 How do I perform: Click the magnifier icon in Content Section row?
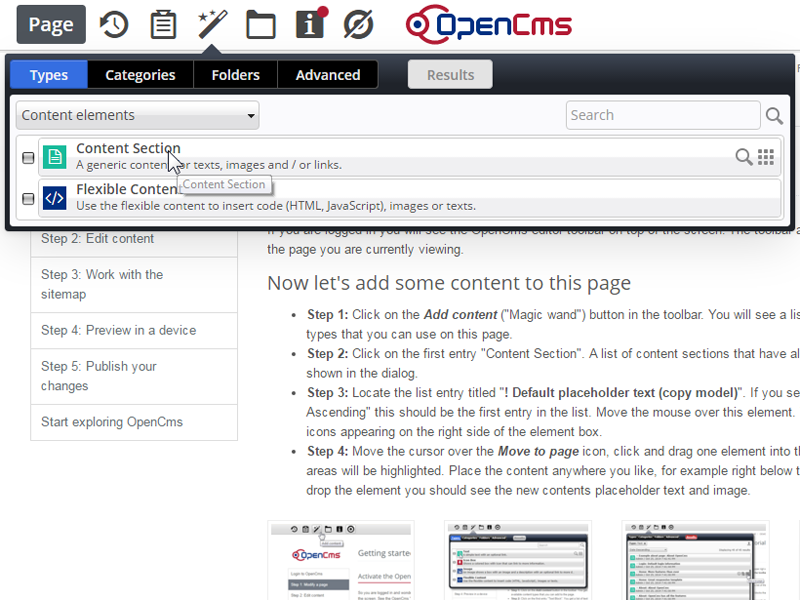coord(744,157)
